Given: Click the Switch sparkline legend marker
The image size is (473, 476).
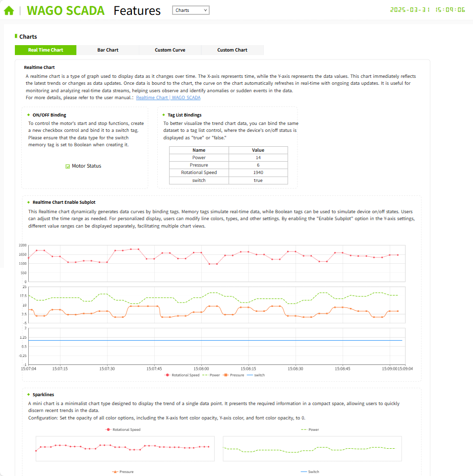Looking at the screenshot, I should point(304,472).
